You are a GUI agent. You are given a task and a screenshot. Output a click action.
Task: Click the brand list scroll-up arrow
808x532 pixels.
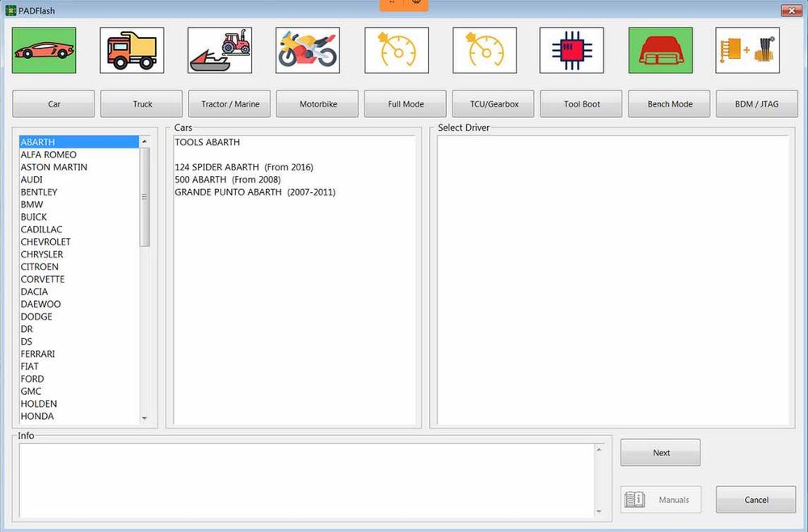tap(145, 141)
